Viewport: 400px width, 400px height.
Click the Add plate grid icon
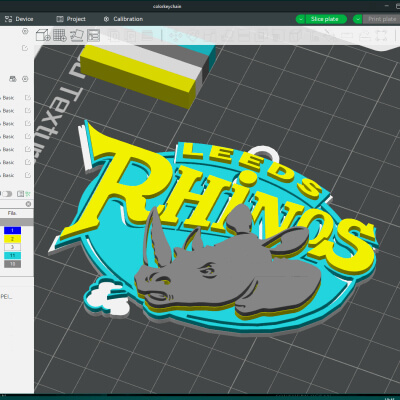point(60,35)
